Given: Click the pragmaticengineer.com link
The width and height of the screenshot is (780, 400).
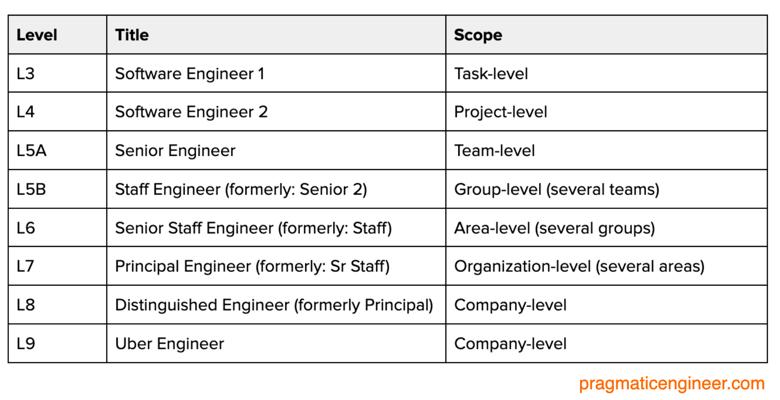Looking at the screenshot, I should pyautogui.click(x=671, y=383).
